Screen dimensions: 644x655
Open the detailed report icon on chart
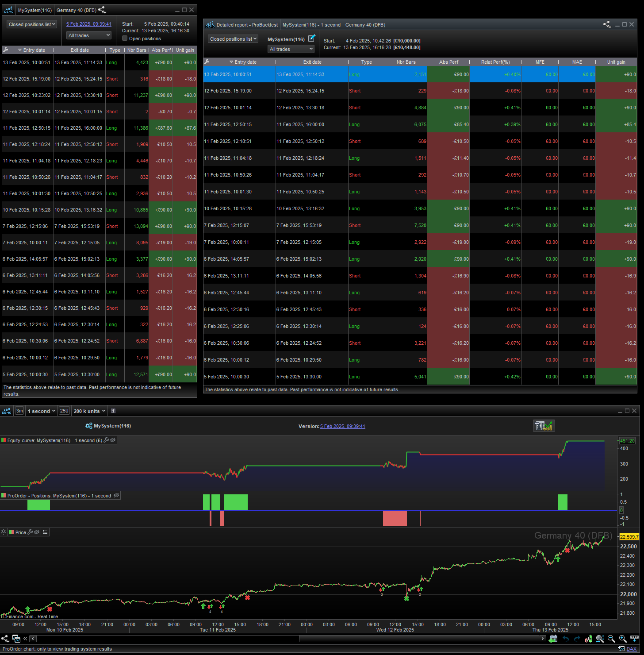pyautogui.click(x=544, y=426)
